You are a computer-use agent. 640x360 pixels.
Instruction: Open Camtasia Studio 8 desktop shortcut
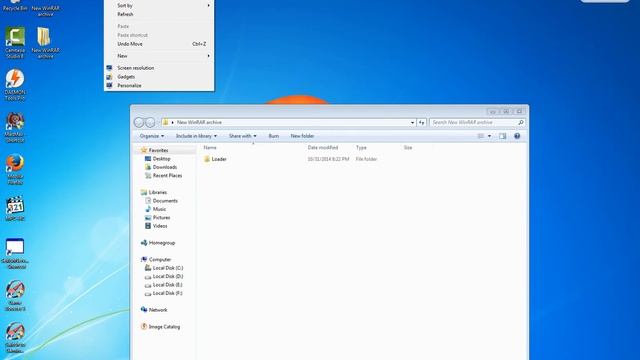[x=15, y=42]
